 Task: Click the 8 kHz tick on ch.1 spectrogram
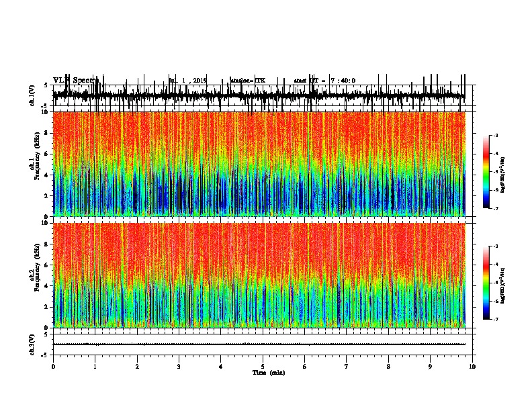[47, 133]
